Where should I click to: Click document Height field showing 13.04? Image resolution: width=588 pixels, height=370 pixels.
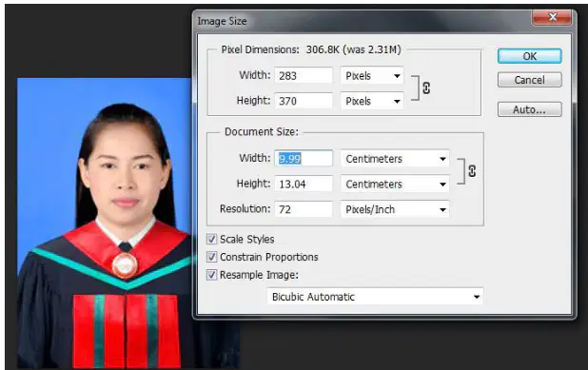tap(304, 185)
